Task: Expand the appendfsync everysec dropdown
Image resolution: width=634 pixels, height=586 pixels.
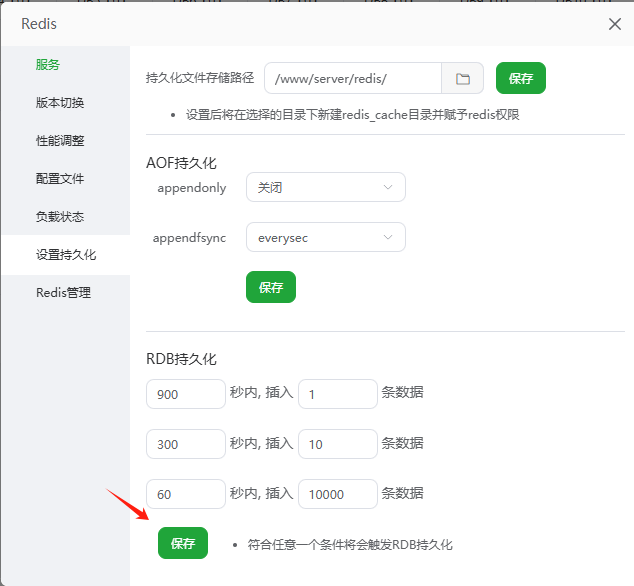Action: (325, 237)
